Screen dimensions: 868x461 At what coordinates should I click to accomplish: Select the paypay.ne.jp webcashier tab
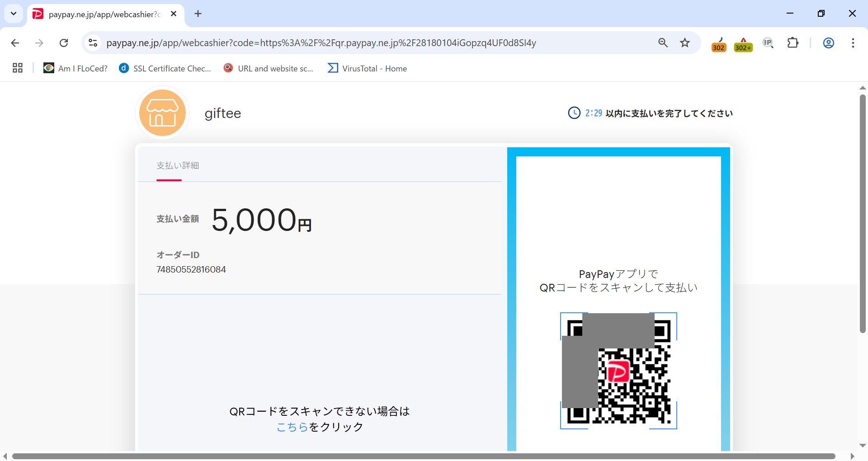[x=106, y=14]
